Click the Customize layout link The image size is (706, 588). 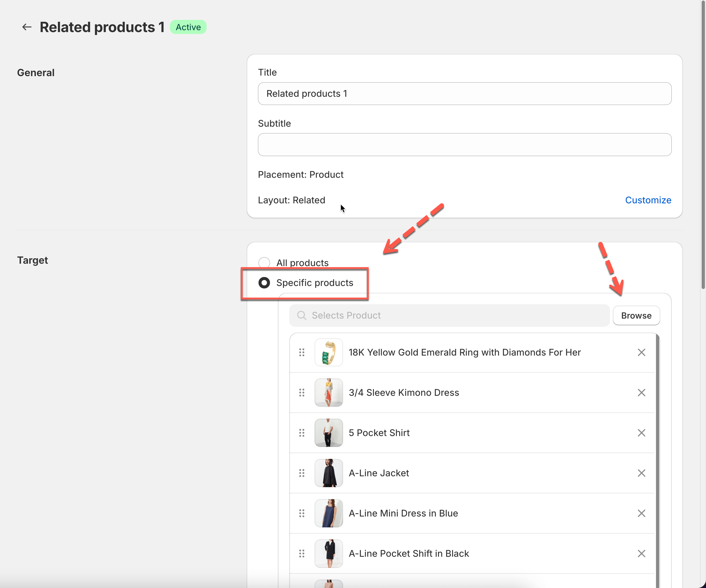(648, 200)
